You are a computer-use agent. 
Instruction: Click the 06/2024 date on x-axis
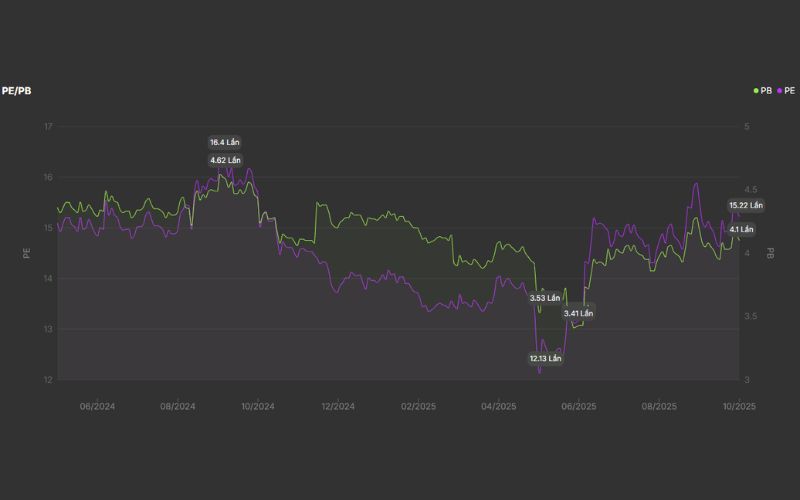click(x=96, y=407)
